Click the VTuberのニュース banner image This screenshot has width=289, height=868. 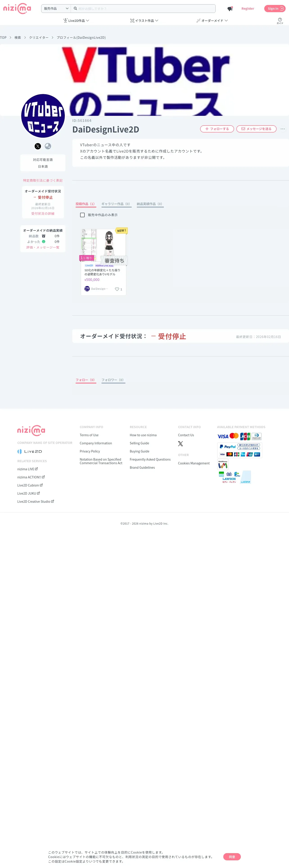point(145,80)
